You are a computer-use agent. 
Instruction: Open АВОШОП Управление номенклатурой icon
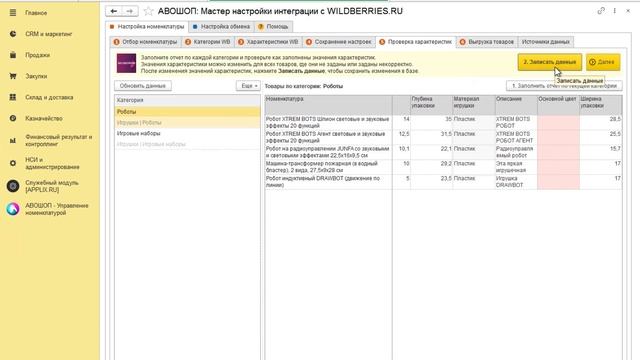tap(13, 209)
